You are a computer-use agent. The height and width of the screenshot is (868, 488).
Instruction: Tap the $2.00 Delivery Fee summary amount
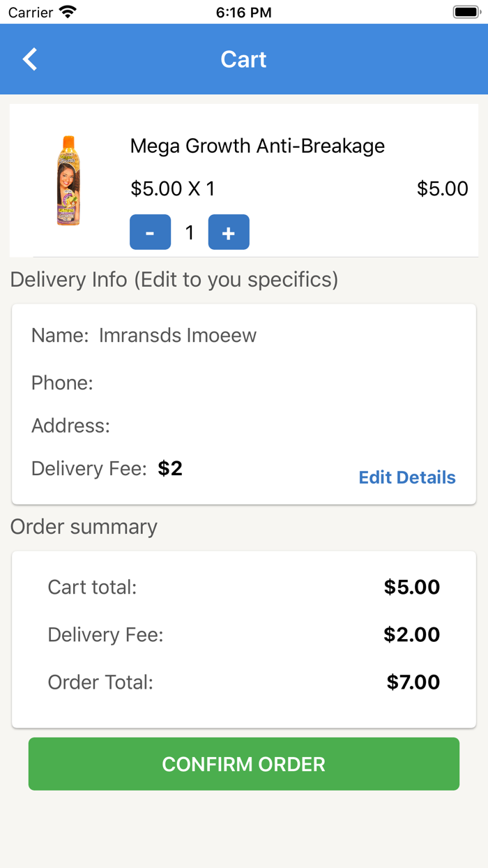click(x=411, y=634)
